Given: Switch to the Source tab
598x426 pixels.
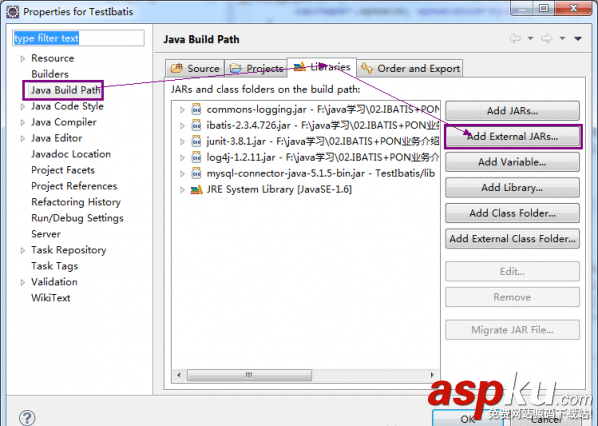Looking at the screenshot, I should tap(195, 68).
